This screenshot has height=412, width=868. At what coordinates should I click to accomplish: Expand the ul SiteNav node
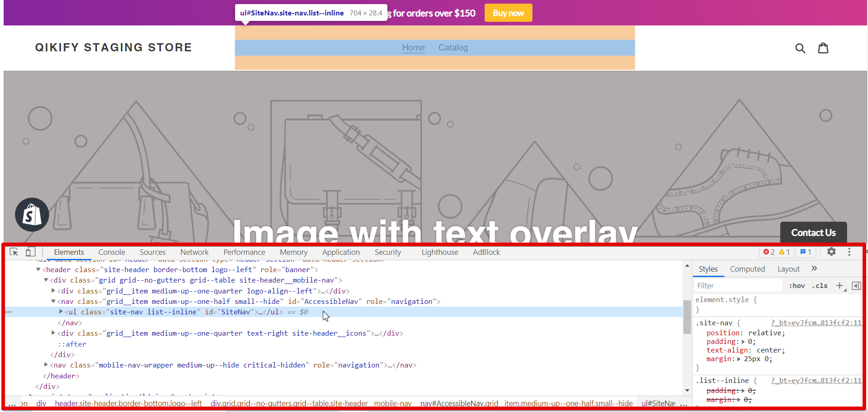pyautogui.click(x=61, y=312)
